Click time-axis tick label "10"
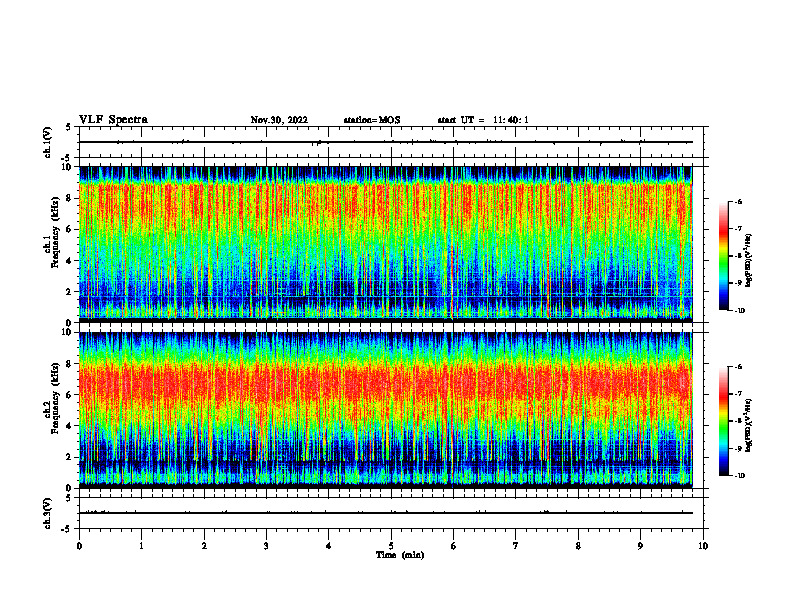The height and width of the screenshot is (612, 792). click(703, 546)
